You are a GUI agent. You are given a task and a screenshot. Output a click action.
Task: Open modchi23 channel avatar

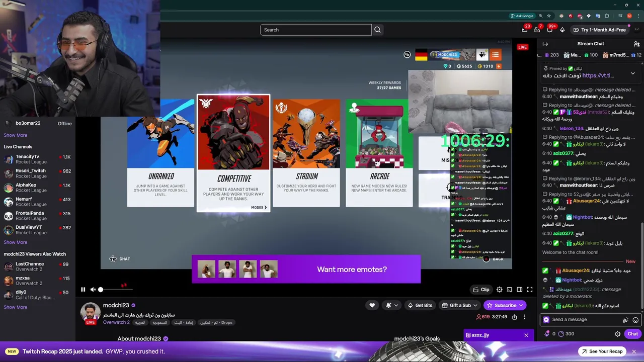tap(91, 312)
